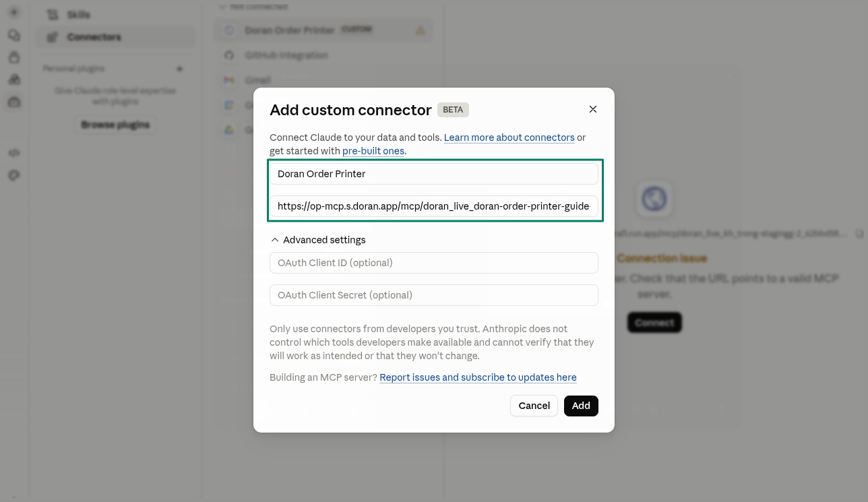Open Skills in the background sidebar
The width and height of the screenshot is (868, 502).
click(115, 15)
